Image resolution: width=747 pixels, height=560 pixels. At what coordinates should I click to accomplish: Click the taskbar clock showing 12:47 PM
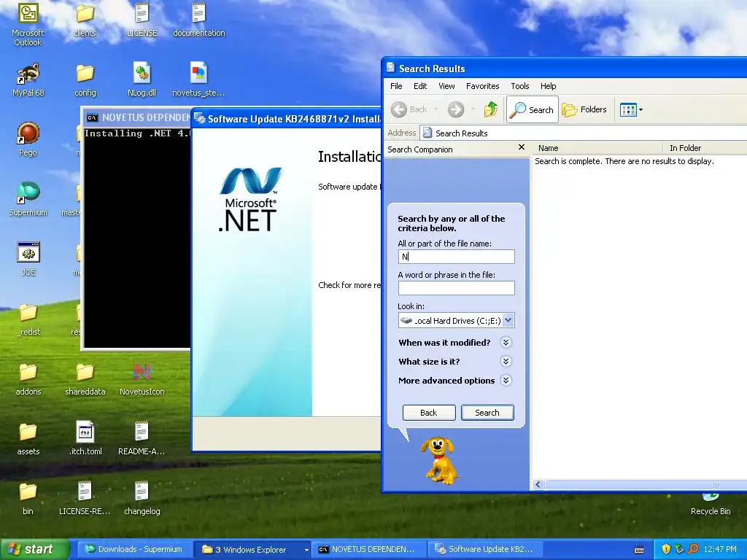pos(720,550)
